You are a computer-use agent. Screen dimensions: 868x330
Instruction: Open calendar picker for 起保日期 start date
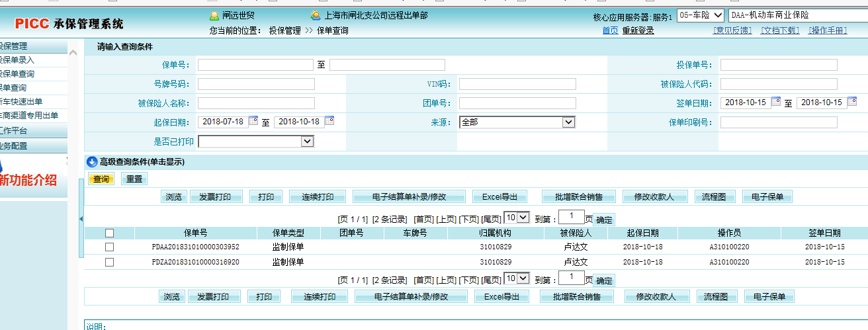pos(253,121)
